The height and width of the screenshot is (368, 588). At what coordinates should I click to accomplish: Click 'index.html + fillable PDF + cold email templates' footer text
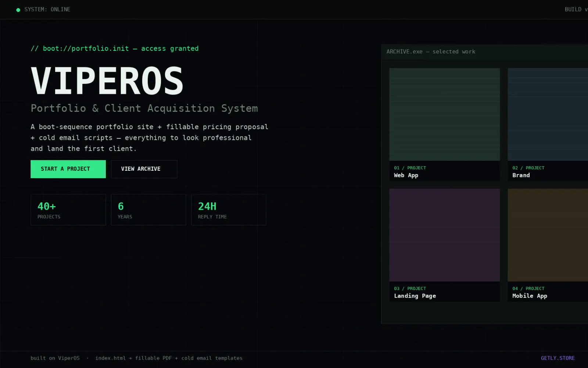(169, 358)
